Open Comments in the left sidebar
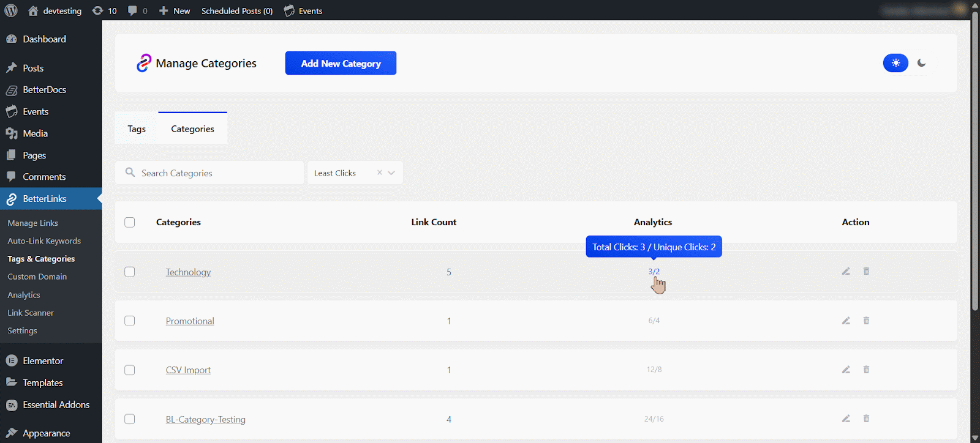This screenshot has height=443, width=980. [51, 177]
